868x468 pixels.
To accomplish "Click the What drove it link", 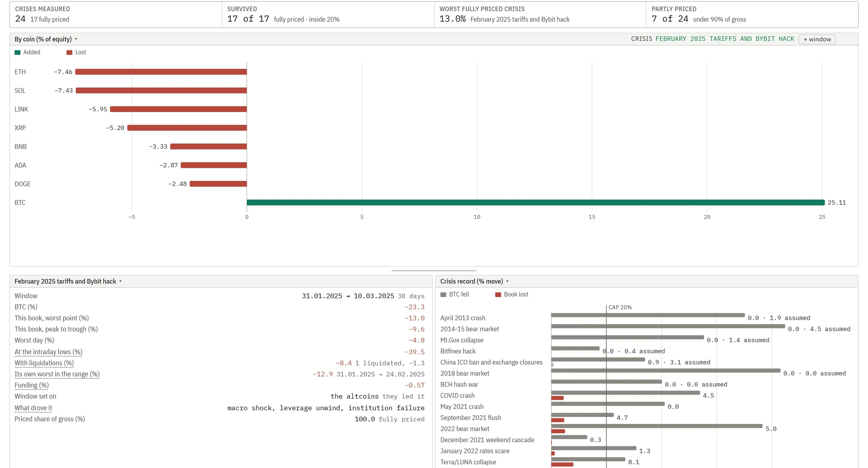I will click(33, 408).
